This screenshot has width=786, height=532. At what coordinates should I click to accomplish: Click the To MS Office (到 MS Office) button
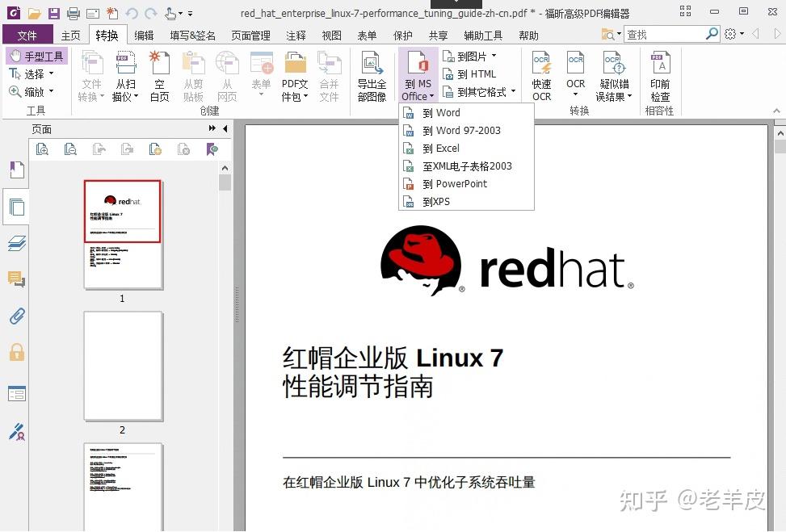pos(418,75)
